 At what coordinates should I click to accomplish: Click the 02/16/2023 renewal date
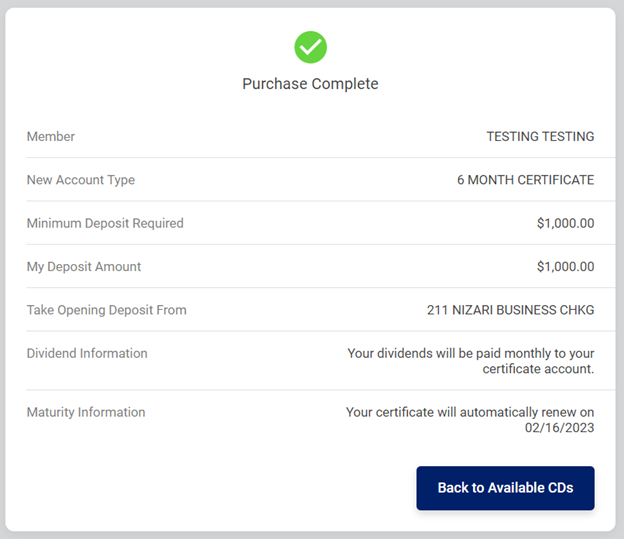[x=559, y=428]
